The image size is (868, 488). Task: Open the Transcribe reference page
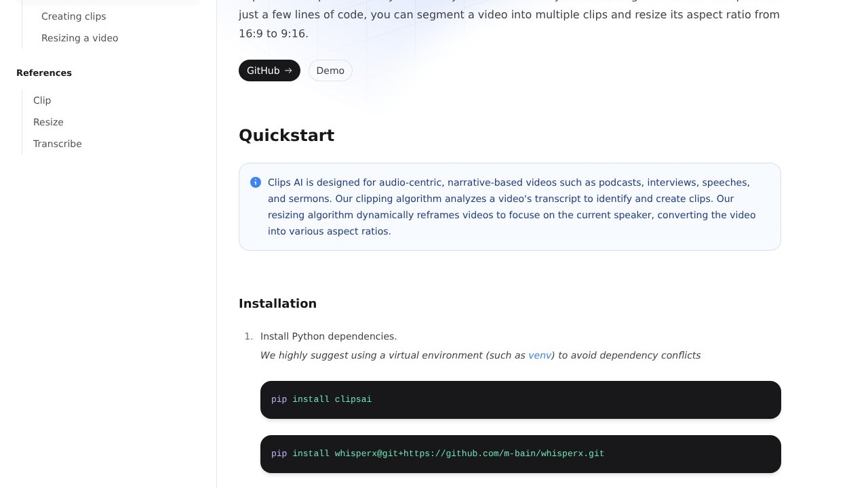pos(58,144)
